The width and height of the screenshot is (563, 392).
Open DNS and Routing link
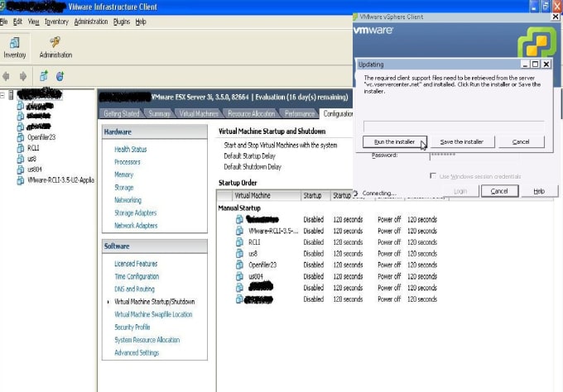pos(134,289)
